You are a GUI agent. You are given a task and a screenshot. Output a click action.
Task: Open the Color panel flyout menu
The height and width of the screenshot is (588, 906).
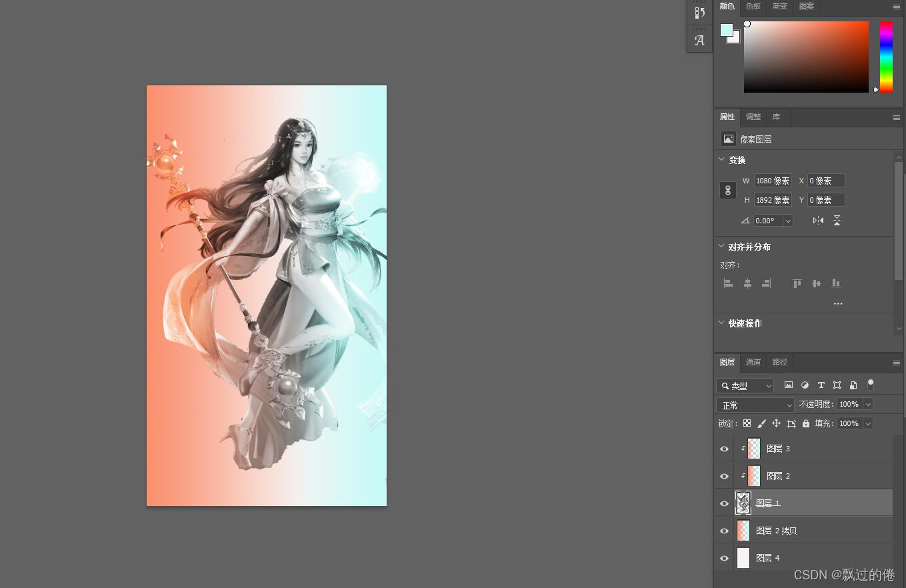[x=897, y=7]
